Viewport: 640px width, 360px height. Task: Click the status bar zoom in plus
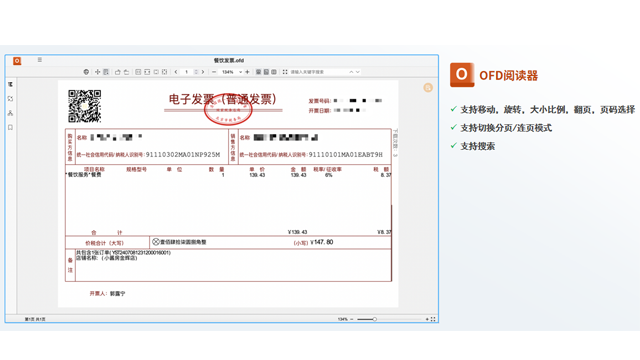point(427,319)
